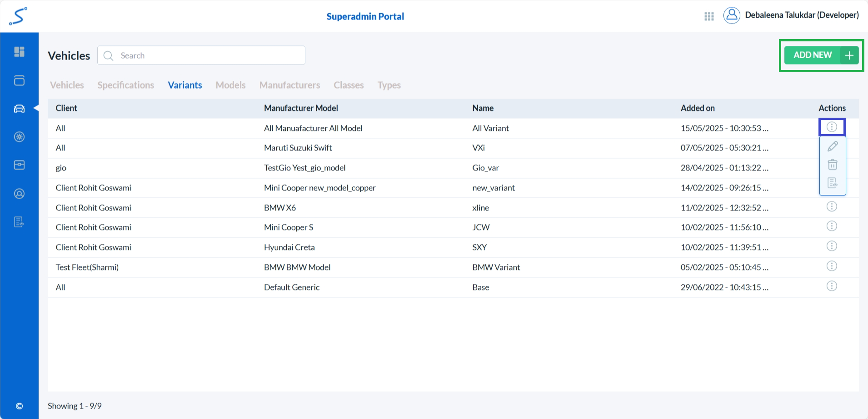The width and height of the screenshot is (868, 419).
Task: Open the dashboard icon in sidebar
Action: [x=19, y=52]
